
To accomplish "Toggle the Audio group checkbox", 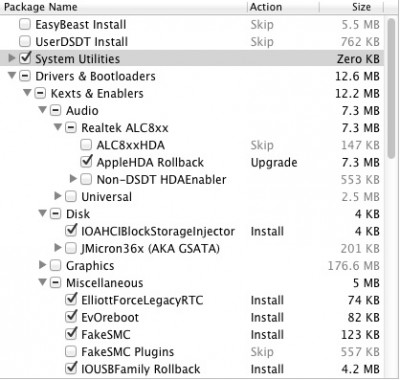I will (x=55, y=111).
